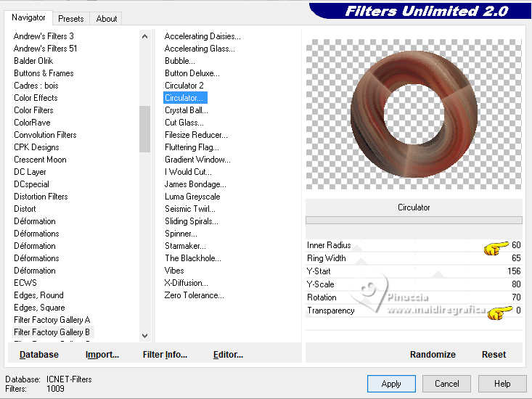The width and height of the screenshot is (532, 399).
Task: Select Filter Factory Gallery A
Action: coord(52,320)
